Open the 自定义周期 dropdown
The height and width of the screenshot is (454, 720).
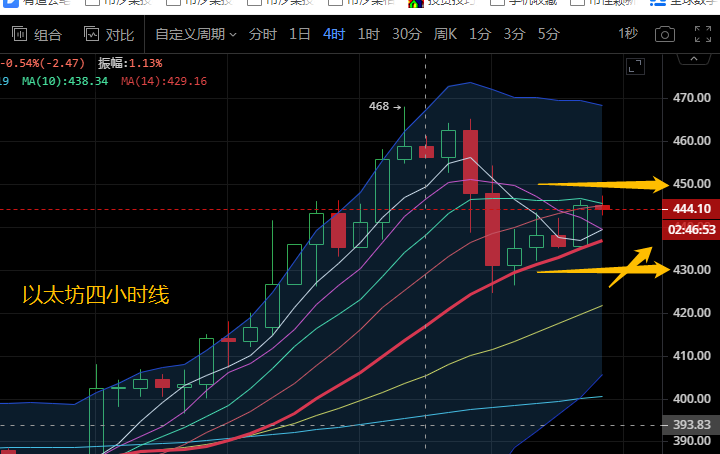coord(195,35)
